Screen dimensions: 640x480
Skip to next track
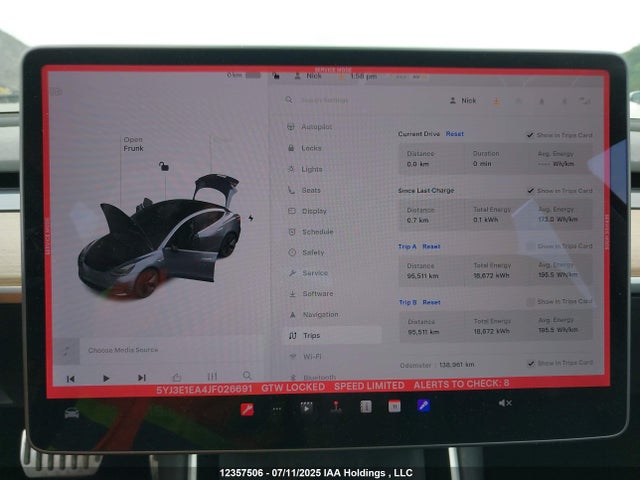click(x=142, y=378)
